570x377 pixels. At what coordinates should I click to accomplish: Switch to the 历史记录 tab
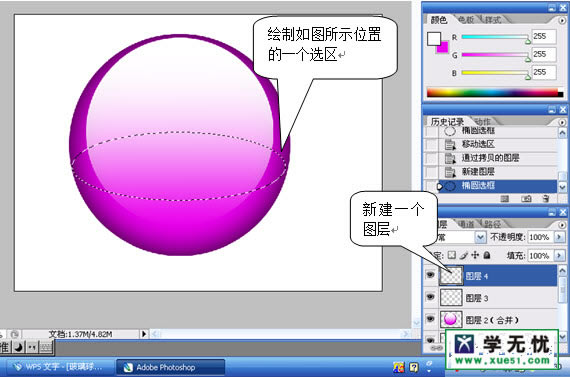tap(447, 121)
